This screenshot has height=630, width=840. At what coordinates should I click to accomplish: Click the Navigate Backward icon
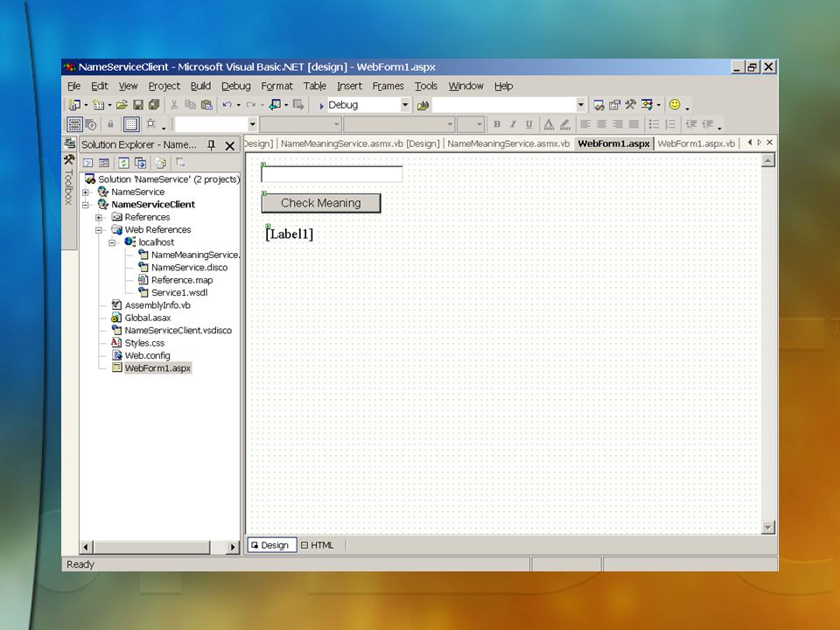[x=276, y=105]
